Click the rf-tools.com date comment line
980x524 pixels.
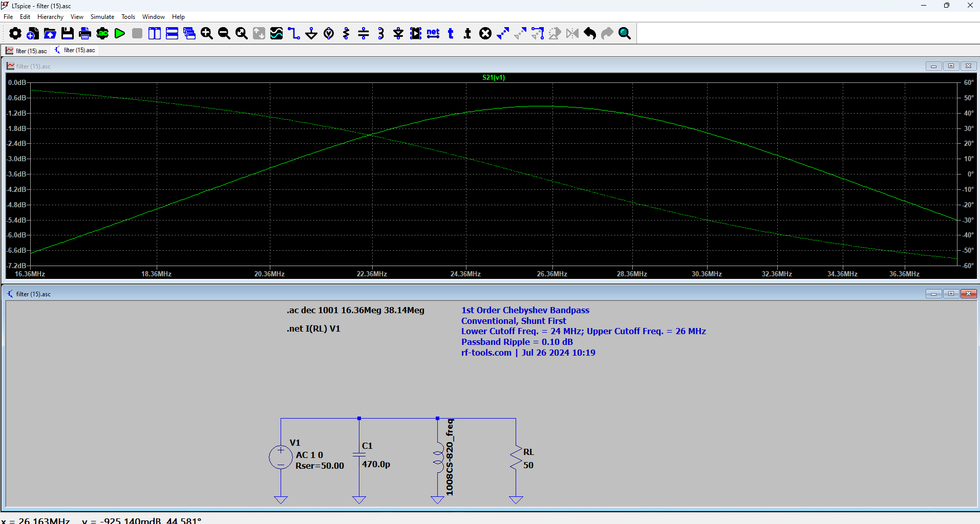coord(528,353)
